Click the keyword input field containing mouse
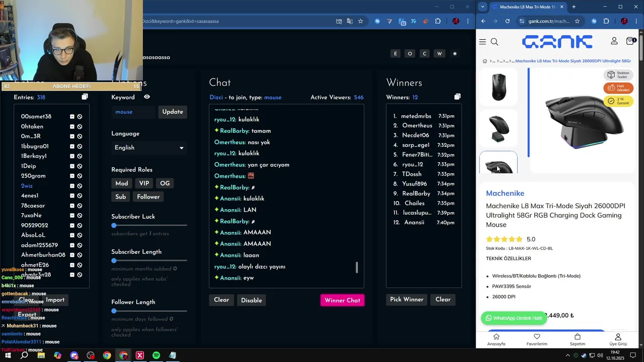This screenshot has width=644, height=362. coord(134,112)
